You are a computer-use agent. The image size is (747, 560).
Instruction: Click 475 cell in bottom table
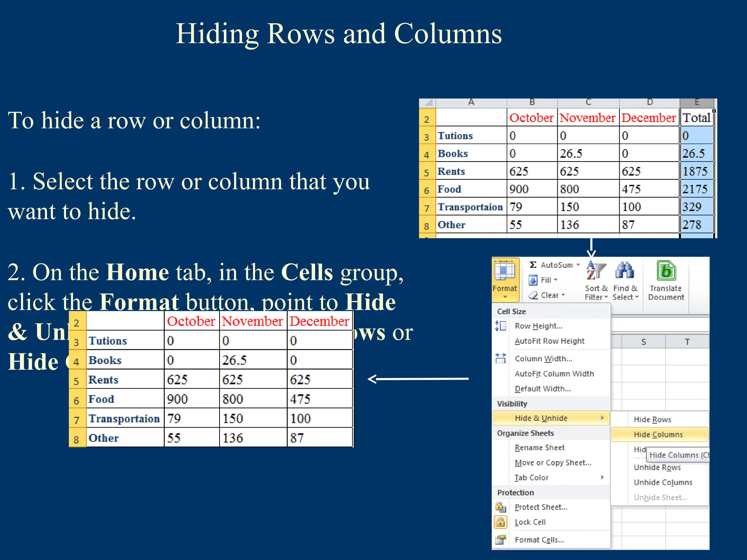click(x=320, y=399)
